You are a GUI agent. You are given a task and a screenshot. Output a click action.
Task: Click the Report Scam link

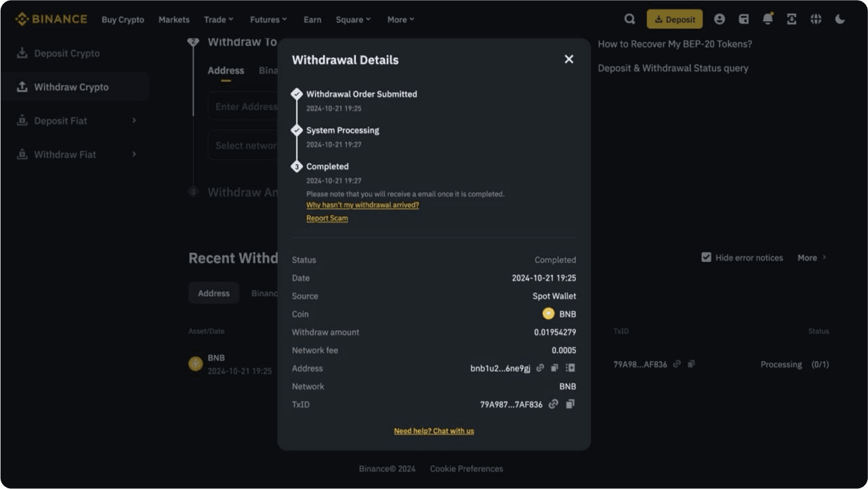tap(327, 218)
